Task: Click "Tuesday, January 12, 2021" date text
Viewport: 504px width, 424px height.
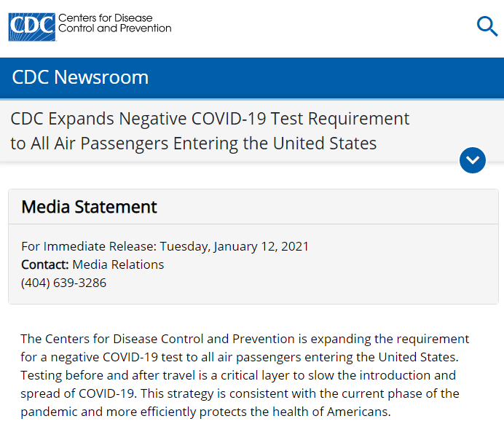Action: coord(234,246)
